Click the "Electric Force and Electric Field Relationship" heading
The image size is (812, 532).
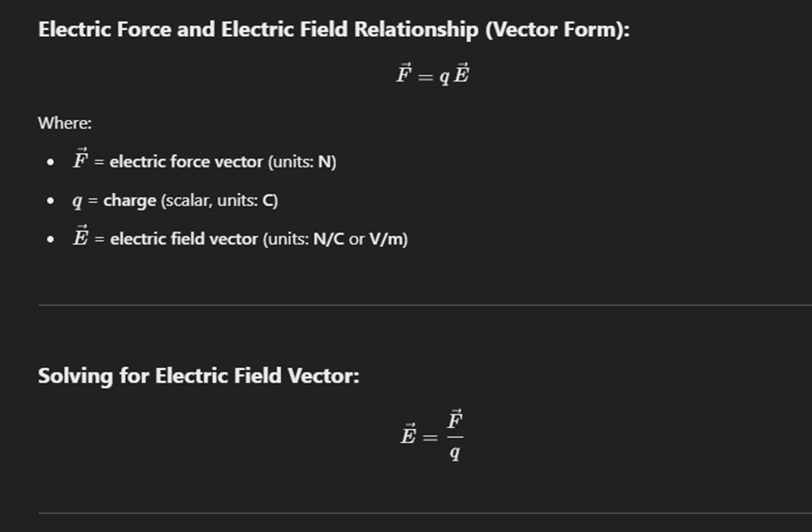pos(334,29)
